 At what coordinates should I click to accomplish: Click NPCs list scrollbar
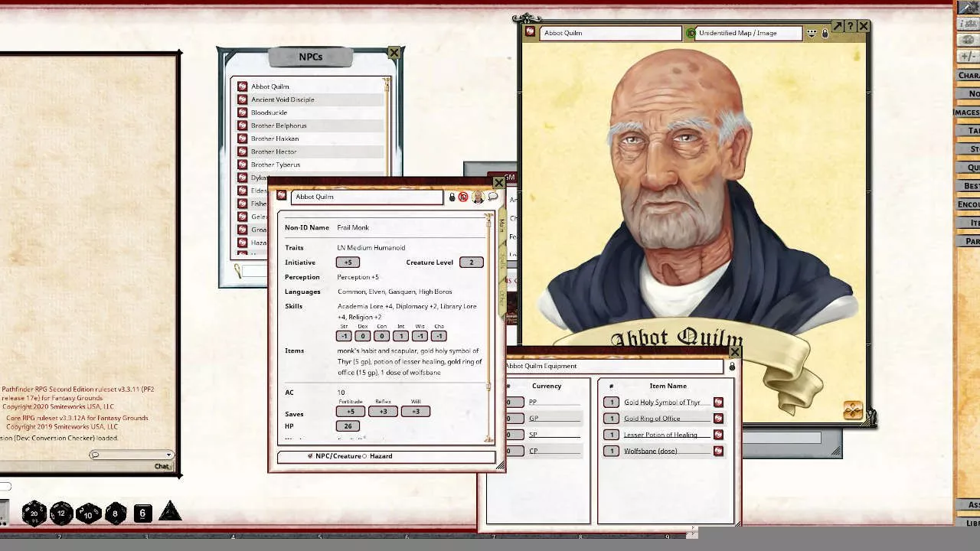point(387,126)
